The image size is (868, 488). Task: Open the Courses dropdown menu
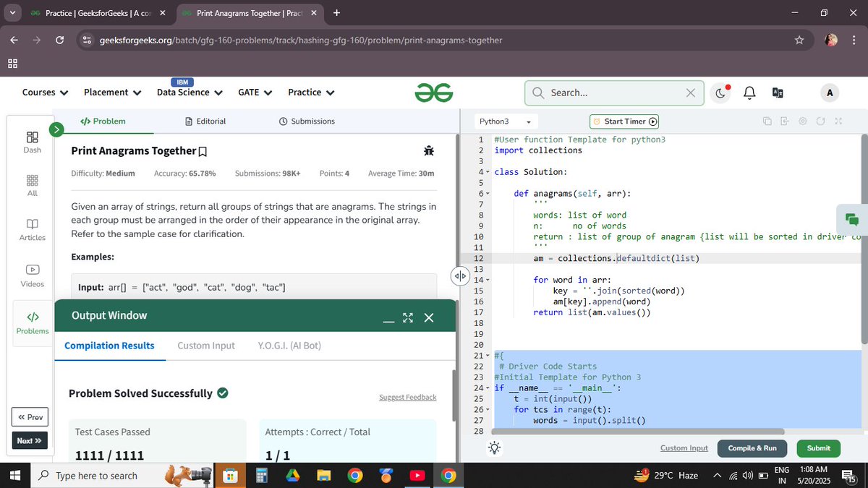pyautogui.click(x=45, y=93)
